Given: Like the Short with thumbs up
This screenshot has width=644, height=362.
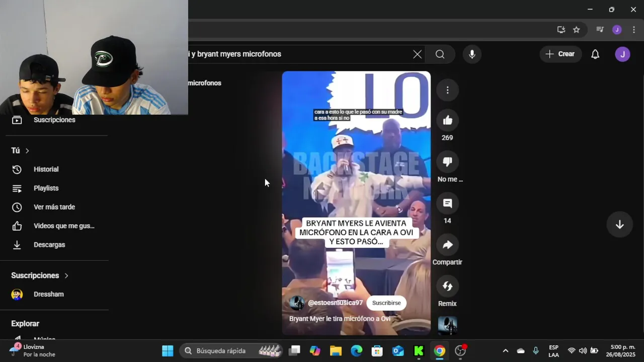Looking at the screenshot, I should (x=447, y=120).
